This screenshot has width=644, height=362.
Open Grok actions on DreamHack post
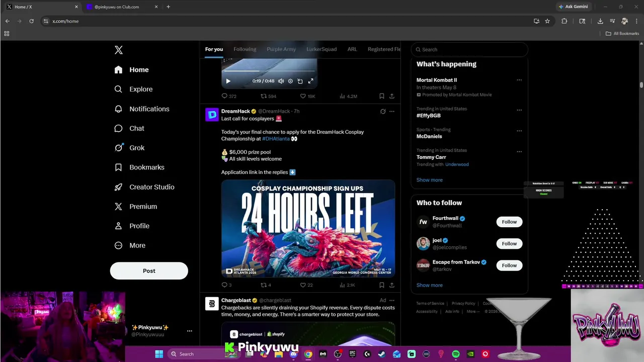tap(383, 111)
